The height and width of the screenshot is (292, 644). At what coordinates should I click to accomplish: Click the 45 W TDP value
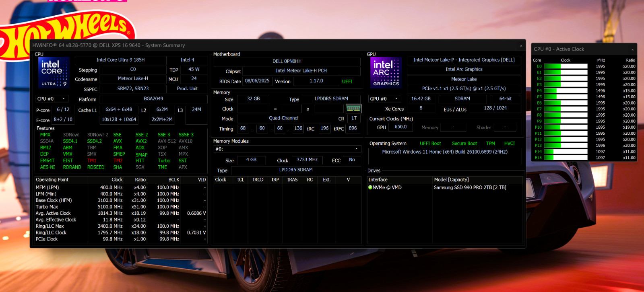pyautogui.click(x=194, y=70)
